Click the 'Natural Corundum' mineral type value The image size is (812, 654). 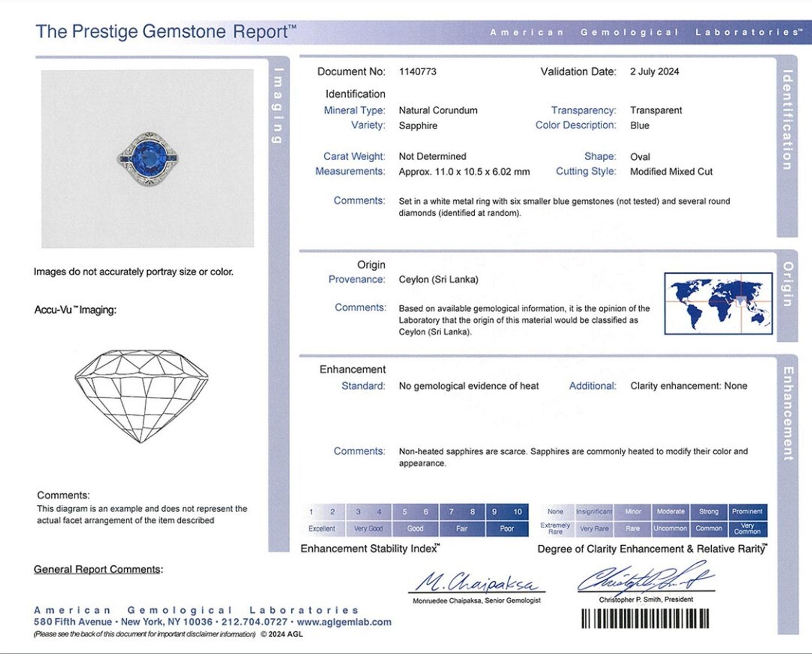438,110
